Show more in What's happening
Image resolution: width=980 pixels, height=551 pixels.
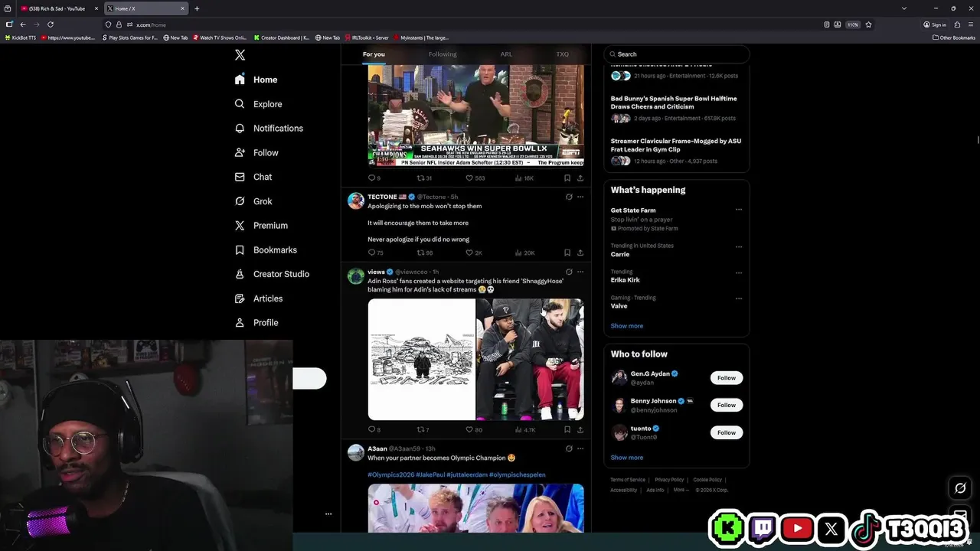coord(626,326)
